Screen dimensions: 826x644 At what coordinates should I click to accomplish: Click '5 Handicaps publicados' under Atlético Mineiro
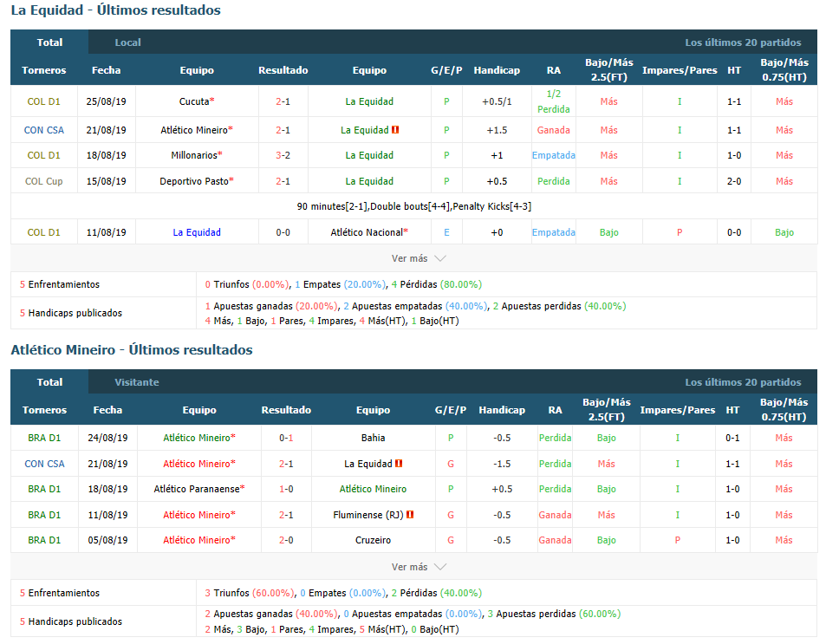click(x=70, y=621)
